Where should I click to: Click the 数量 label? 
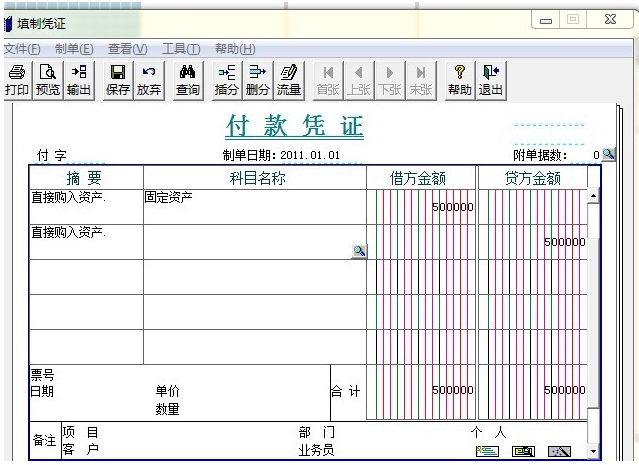click(x=167, y=408)
